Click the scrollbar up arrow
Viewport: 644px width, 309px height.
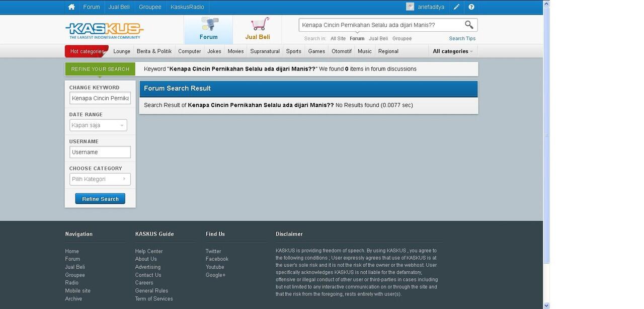coord(546,4)
